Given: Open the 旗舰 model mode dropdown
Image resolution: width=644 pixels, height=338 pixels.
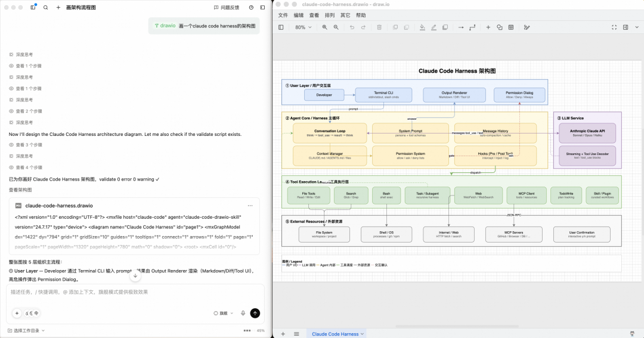Looking at the screenshot, I should pos(223,314).
